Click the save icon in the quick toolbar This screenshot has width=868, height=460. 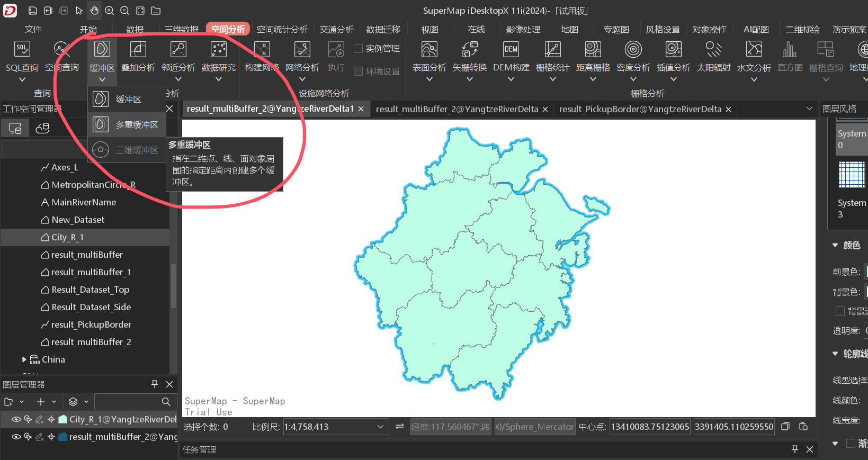coord(33,11)
